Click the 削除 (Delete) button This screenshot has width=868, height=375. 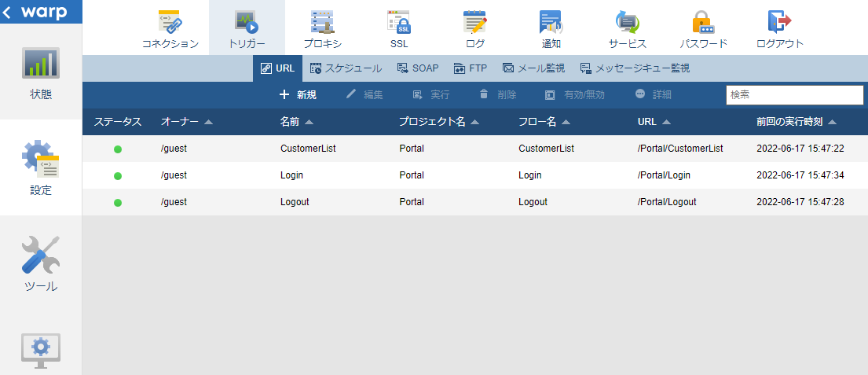498,94
